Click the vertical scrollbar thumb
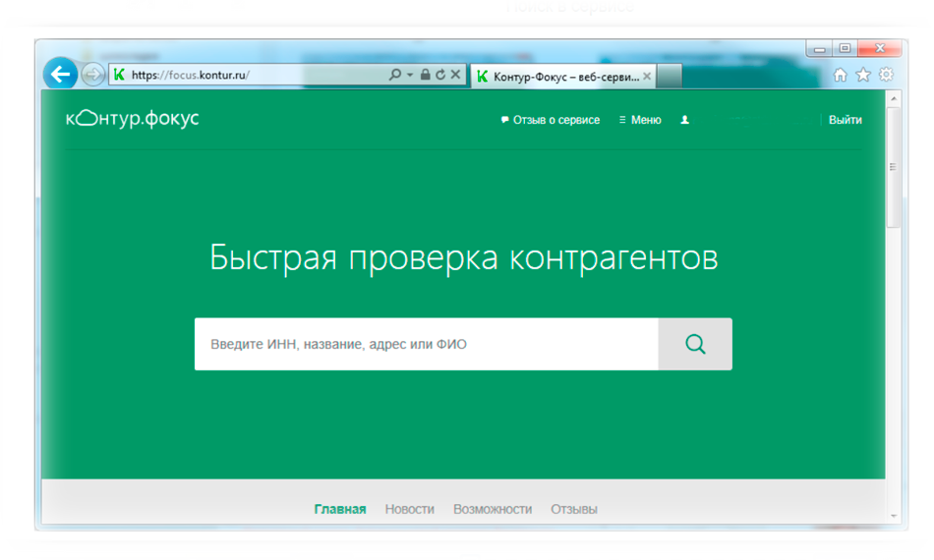Image resolution: width=934 pixels, height=560 pixels. [894, 167]
